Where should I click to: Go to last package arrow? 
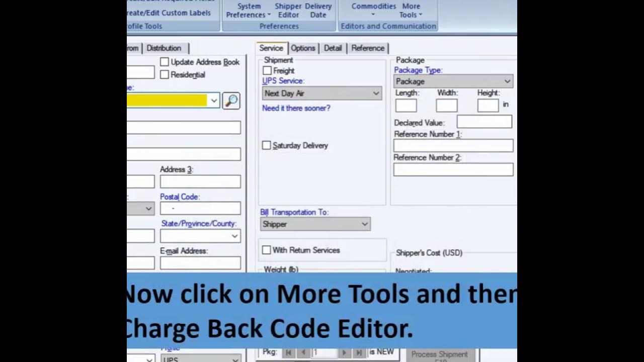pos(359,353)
